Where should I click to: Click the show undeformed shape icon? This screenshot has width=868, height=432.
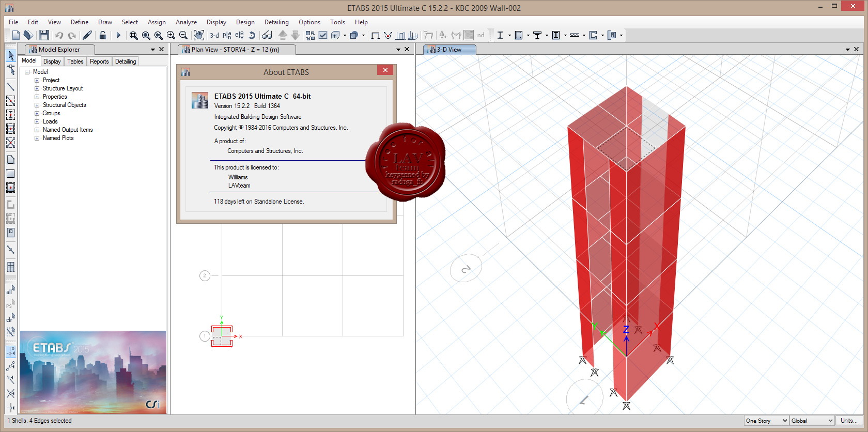pos(376,35)
